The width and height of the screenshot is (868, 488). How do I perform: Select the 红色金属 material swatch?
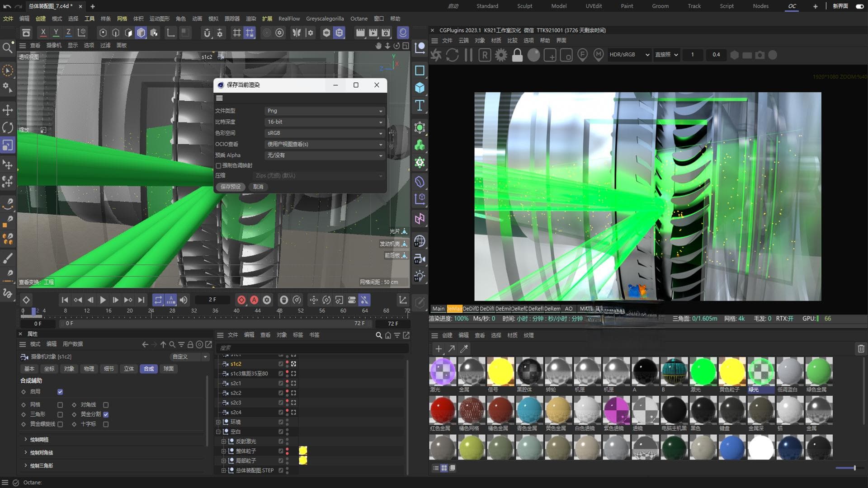[443, 410]
